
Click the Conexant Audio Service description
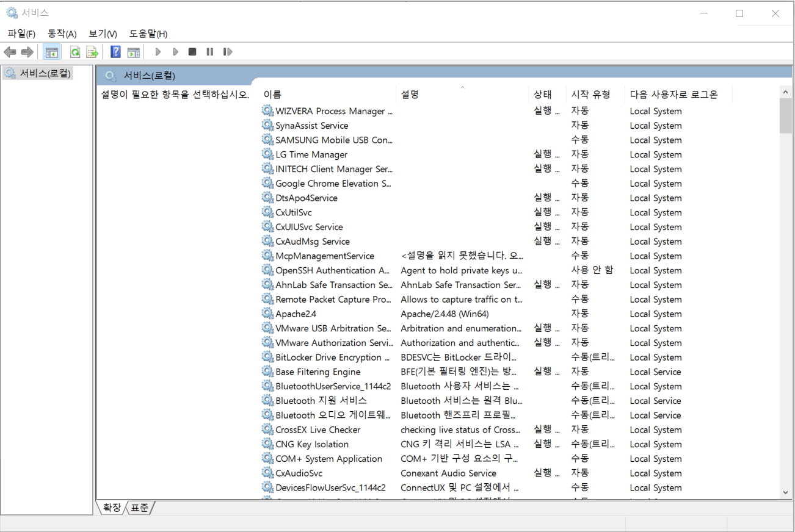(x=448, y=473)
